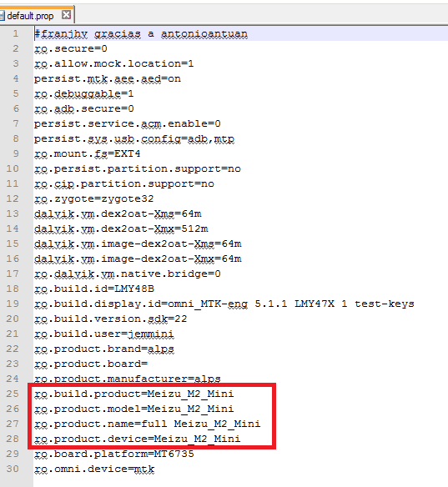The image size is (448, 487).
Task: Click the line 'ro.adb.secure=0'
Action: (x=84, y=108)
